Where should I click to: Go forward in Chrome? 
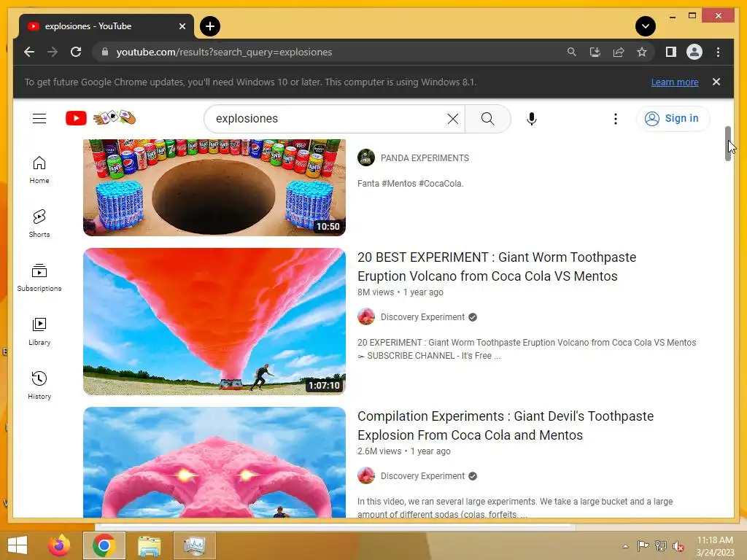[x=53, y=52]
